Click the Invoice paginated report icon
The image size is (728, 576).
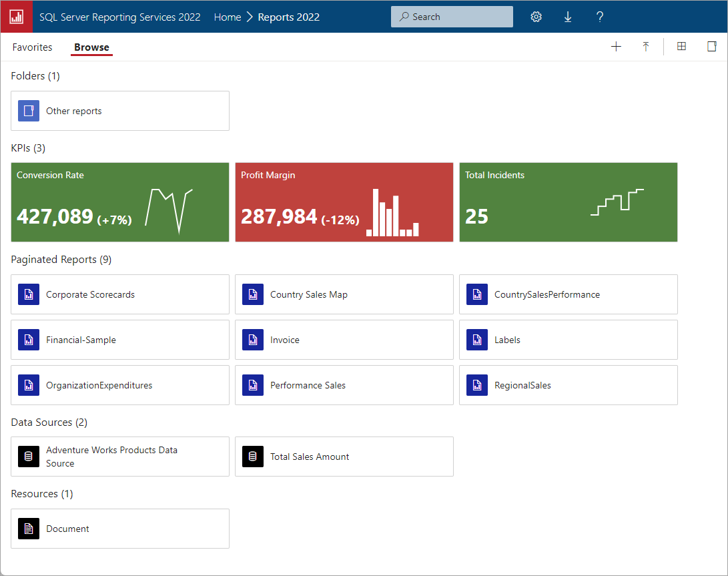click(252, 340)
